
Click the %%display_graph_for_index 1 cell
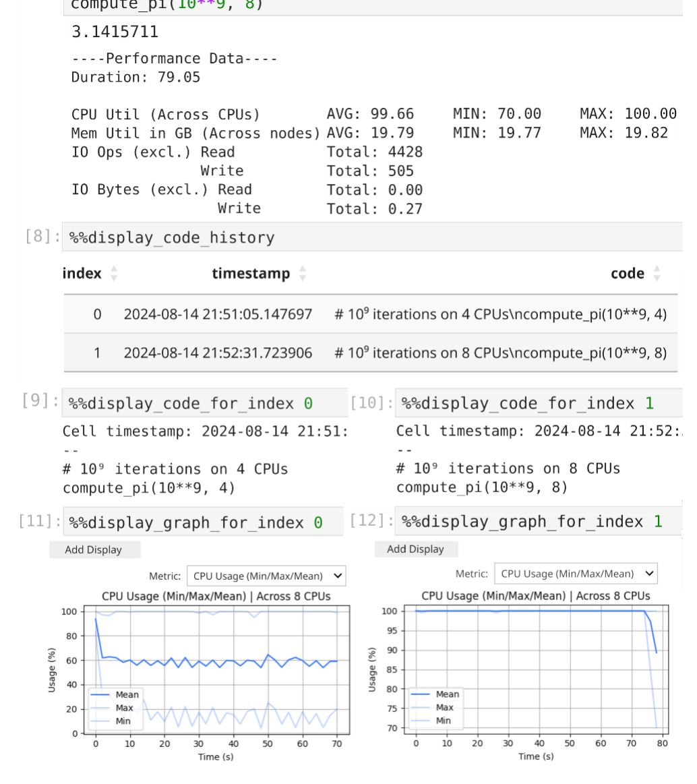pyautogui.click(x=538, y=521)
